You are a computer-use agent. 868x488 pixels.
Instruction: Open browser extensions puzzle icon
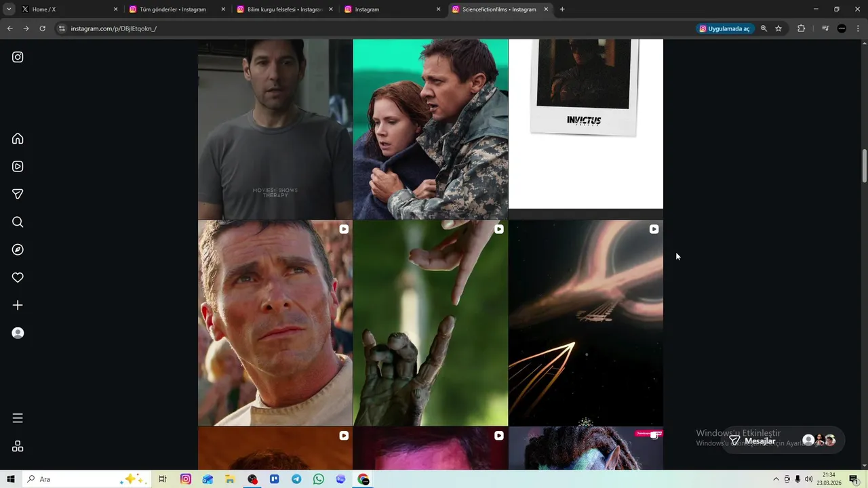pos(801,28)
